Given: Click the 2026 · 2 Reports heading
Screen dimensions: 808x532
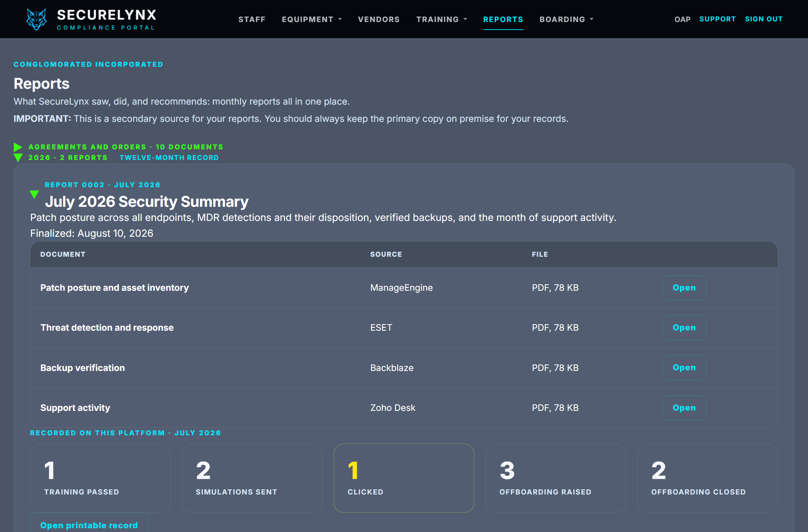Looking at the screenshot, I should [x=68, y=158].
